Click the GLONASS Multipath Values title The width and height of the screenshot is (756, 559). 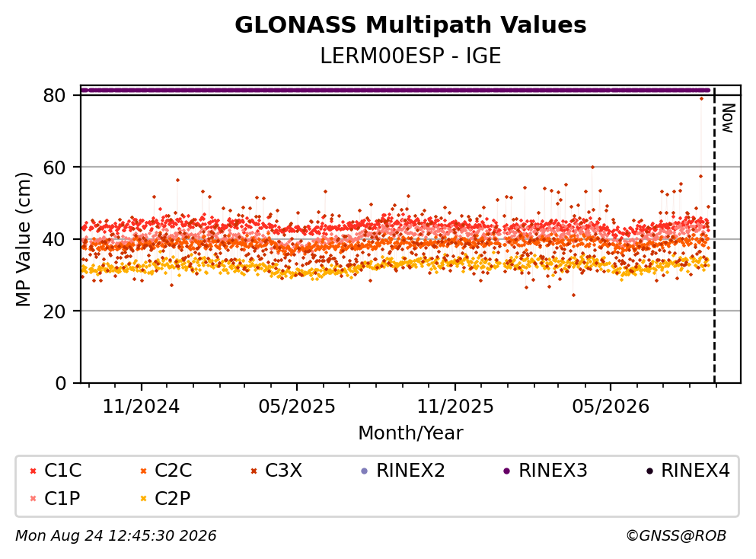click(x=410, y=24)
